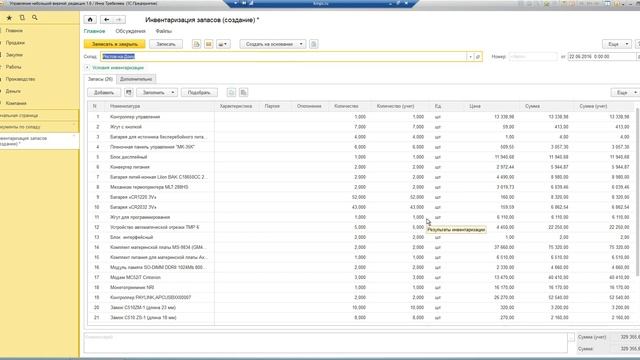Click the Записать button
The width and height of the screenshot is (640, 360).
click(166, 44)
